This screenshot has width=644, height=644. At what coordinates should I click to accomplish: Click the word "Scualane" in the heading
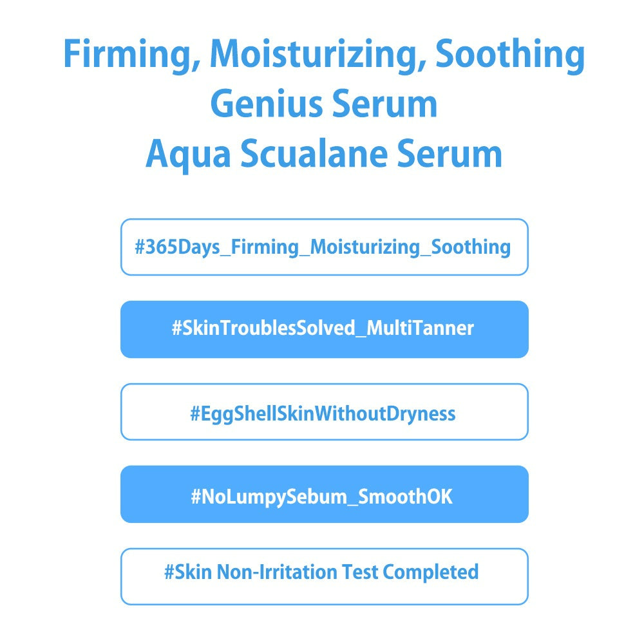(318, 155)
